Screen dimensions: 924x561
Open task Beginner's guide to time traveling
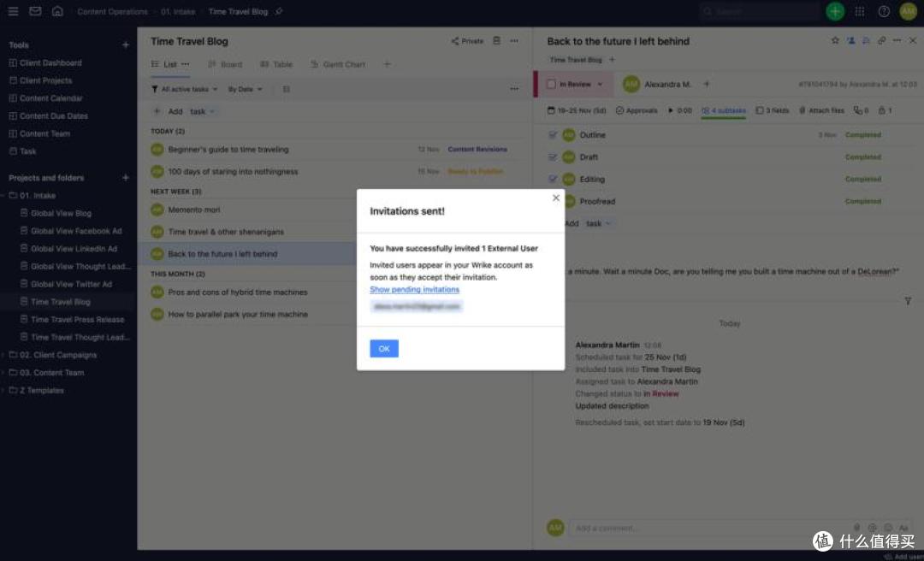pos(228,149)
